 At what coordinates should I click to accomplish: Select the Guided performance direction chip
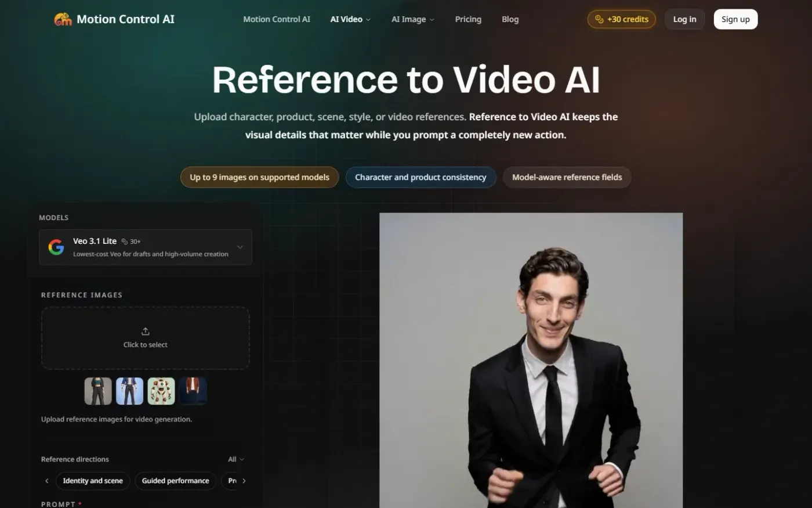coord(175,481)
